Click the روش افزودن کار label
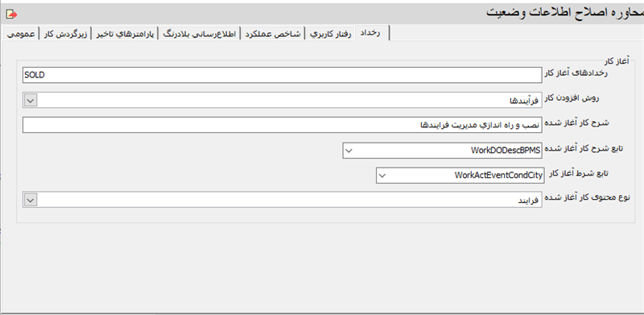 (x=572, y=97)
